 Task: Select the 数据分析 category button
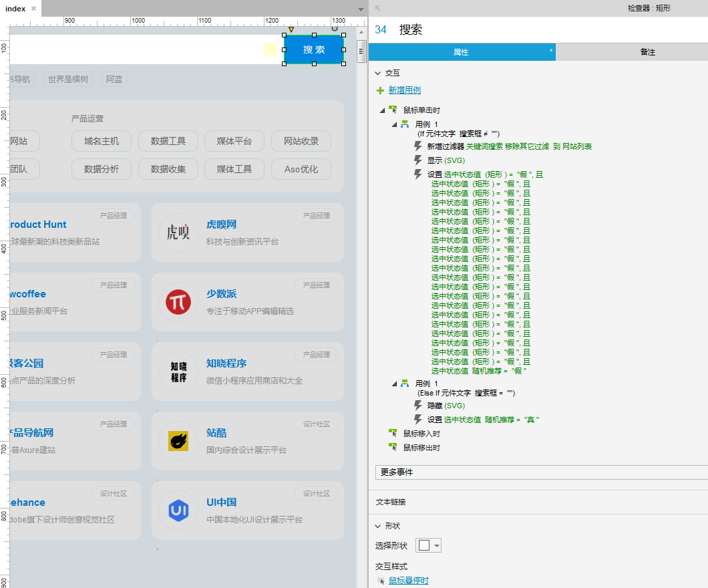[x=102, y=169]
